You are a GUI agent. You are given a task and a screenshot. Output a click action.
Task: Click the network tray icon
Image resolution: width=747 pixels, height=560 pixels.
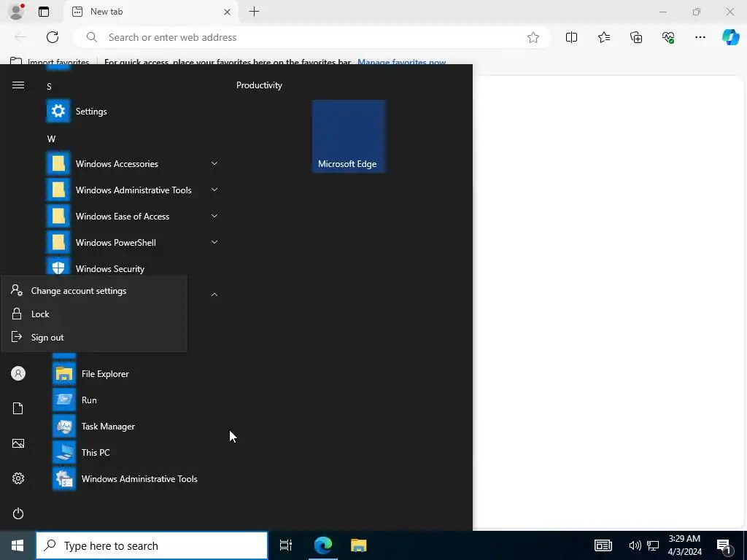click(x=653, y=545)
